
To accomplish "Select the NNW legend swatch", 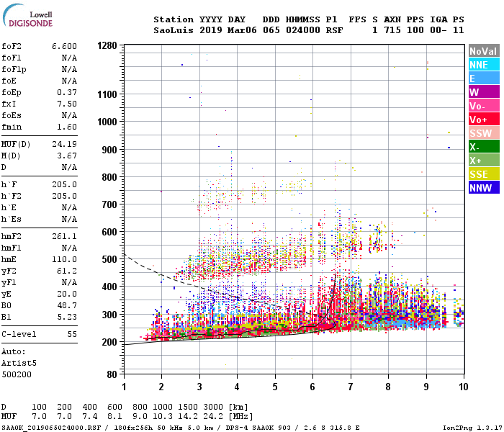I will [x=484, y=188].
